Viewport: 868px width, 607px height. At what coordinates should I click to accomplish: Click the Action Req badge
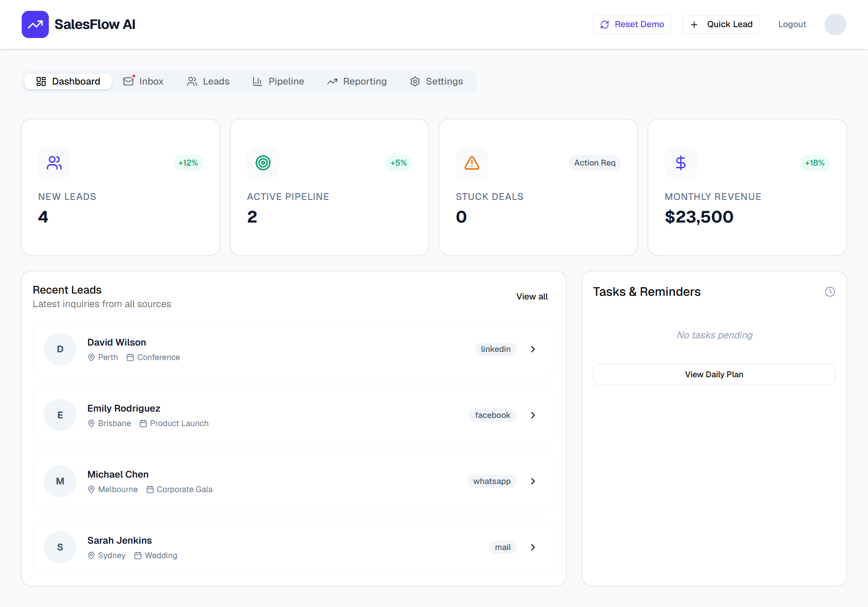click(595, 163)
